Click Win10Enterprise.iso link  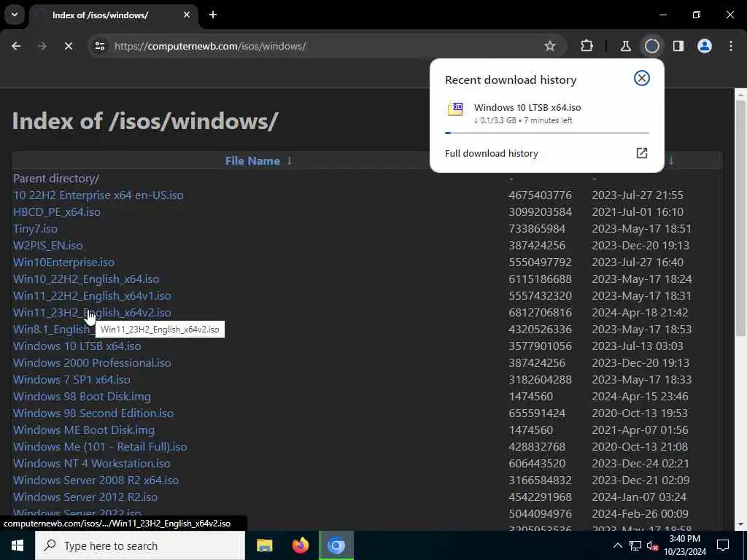point(64,262)
